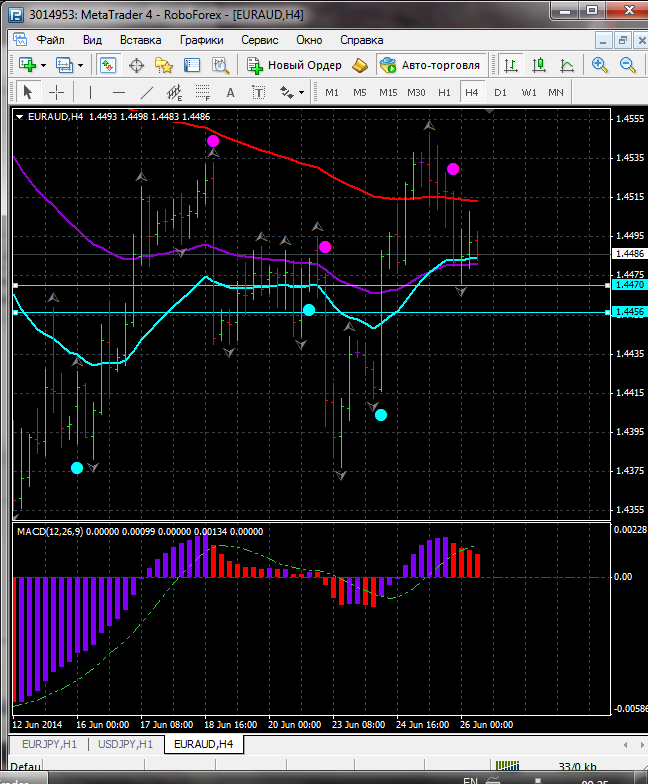The height and width of the screenshot is (784, 660).
Task: Open the Файл menu
Action: pyautogui.click(x=50, y=40)
